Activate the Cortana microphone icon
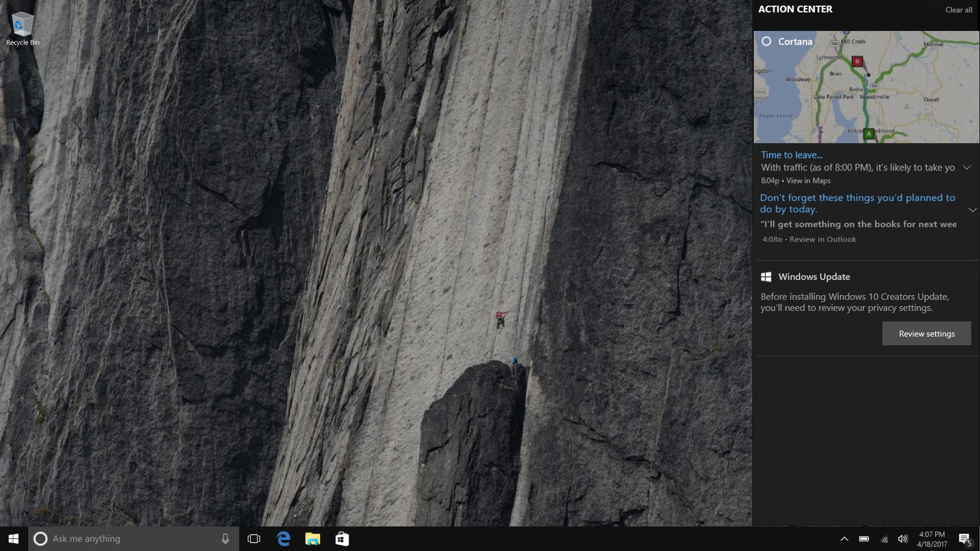Screen dimensions: 980x551 coord(225,539)
